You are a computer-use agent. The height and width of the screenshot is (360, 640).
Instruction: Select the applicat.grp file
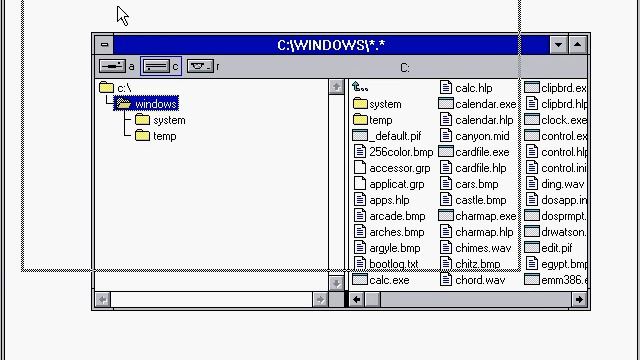[389, 184]
